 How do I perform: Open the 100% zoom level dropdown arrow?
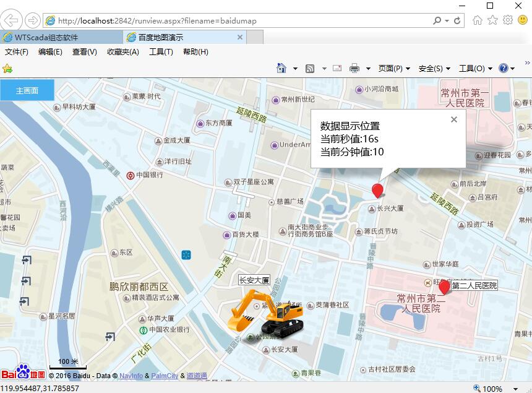[515, 389]
